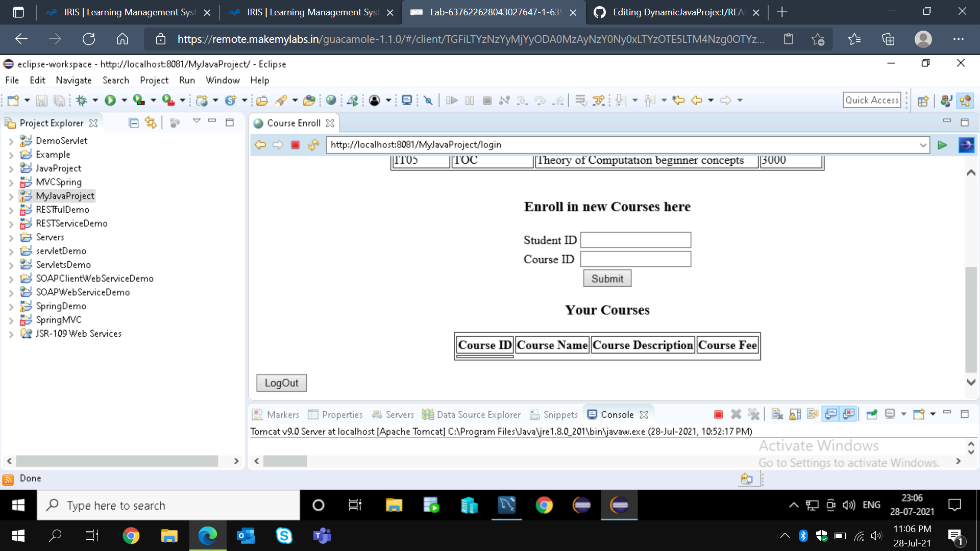Screen dimensions: 980x551
Task: Expand the Servers node in Project Explorer
Action: tap(11, 237)
